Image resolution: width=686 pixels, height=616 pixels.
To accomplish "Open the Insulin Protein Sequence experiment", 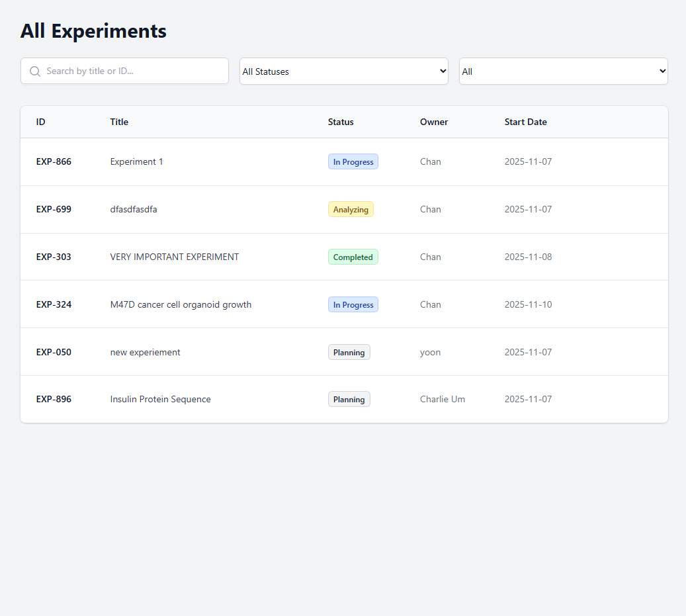I will tap(160, 399).
